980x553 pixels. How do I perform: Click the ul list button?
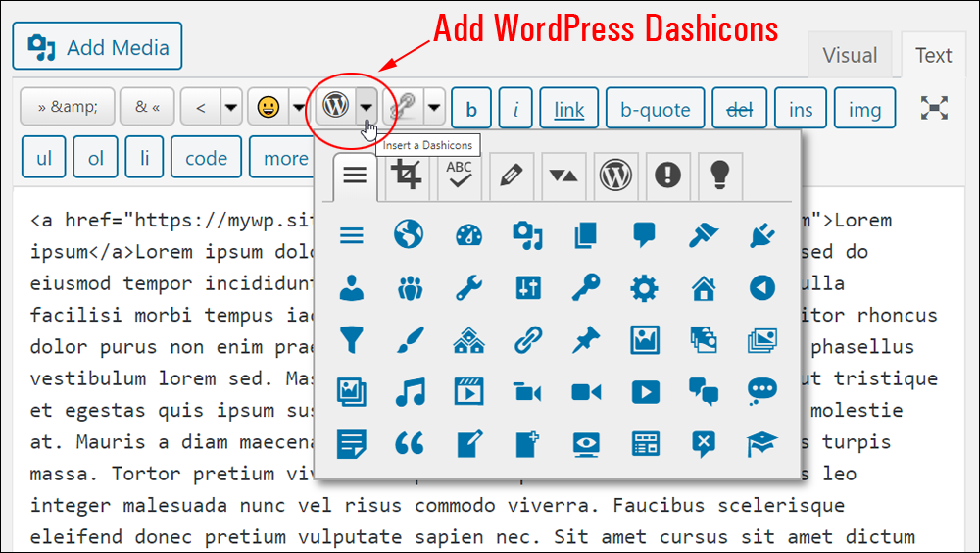tap(44, 157)
